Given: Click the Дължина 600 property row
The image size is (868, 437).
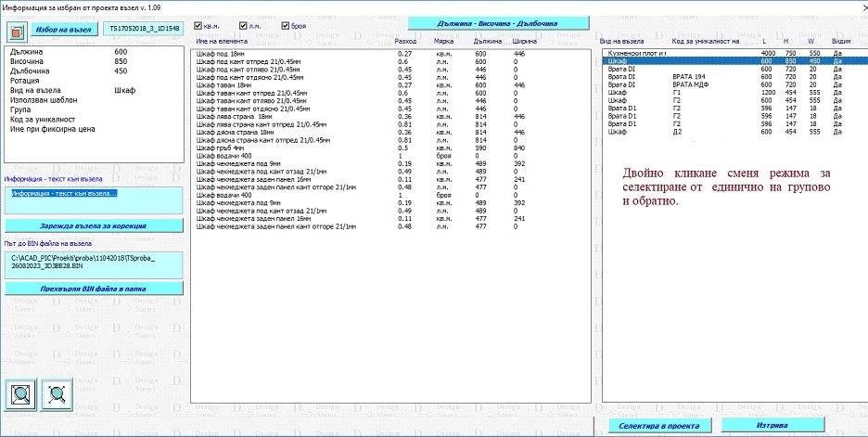Looking at the screenshot, I should coord(94,52).
